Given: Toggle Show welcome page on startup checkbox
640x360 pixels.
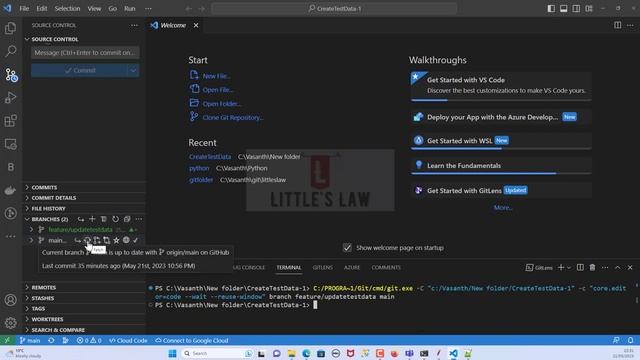Looking at the screenshot, I should click(347, 248).
